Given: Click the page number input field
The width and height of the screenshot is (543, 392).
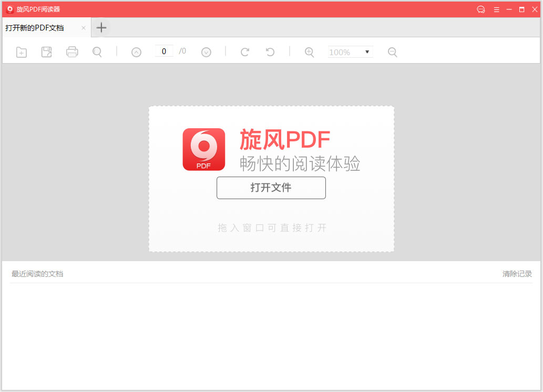Looking at the screenshot, I should coord(164,51).
